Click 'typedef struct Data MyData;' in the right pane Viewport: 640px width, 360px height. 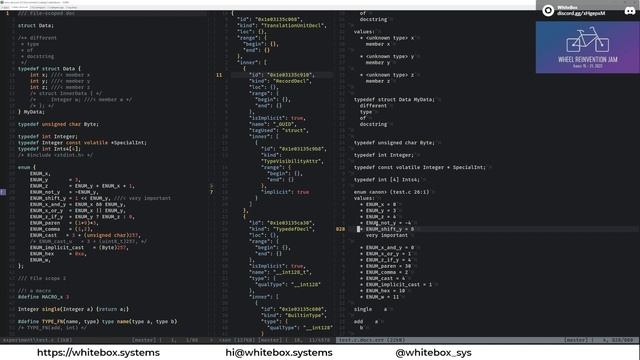tap(394, 100)
